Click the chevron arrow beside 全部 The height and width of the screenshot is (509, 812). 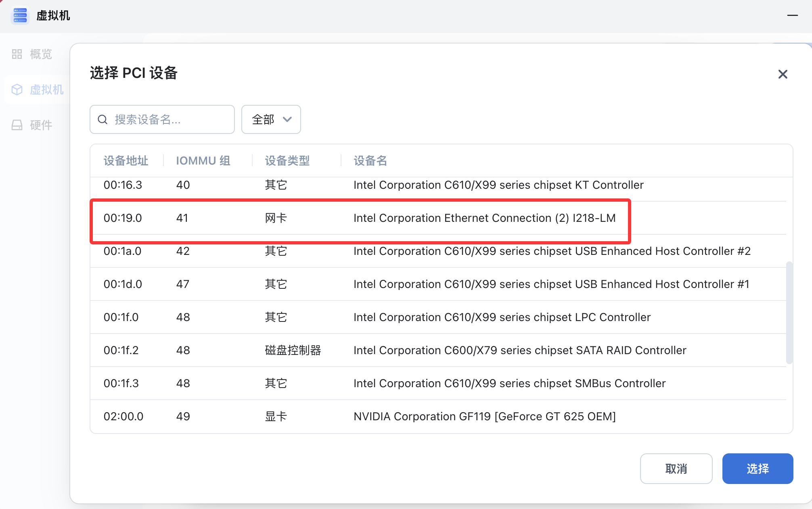pyautogui.click(x=287, y=119)
